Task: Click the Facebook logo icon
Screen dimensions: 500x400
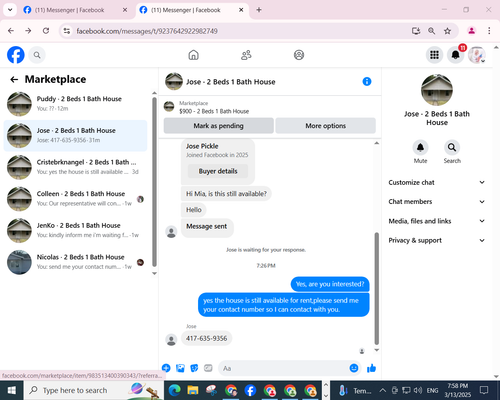Action: (x=16, y=55)
